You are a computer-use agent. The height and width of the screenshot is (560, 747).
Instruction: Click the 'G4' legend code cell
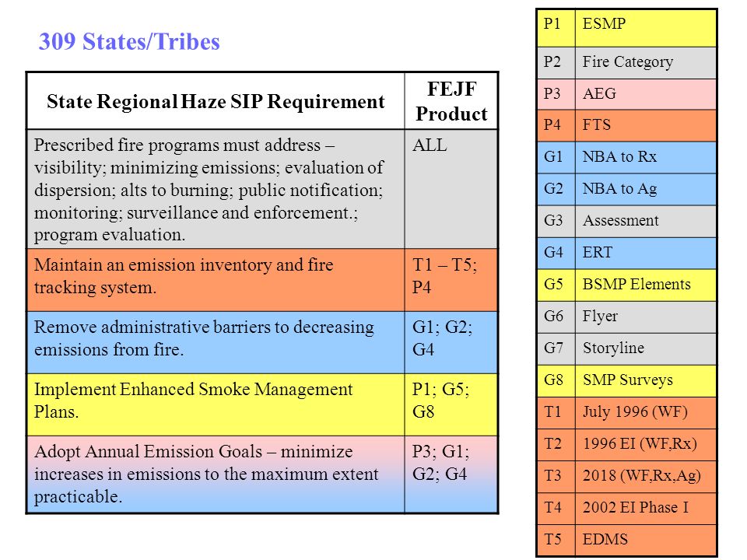(556, 254)
